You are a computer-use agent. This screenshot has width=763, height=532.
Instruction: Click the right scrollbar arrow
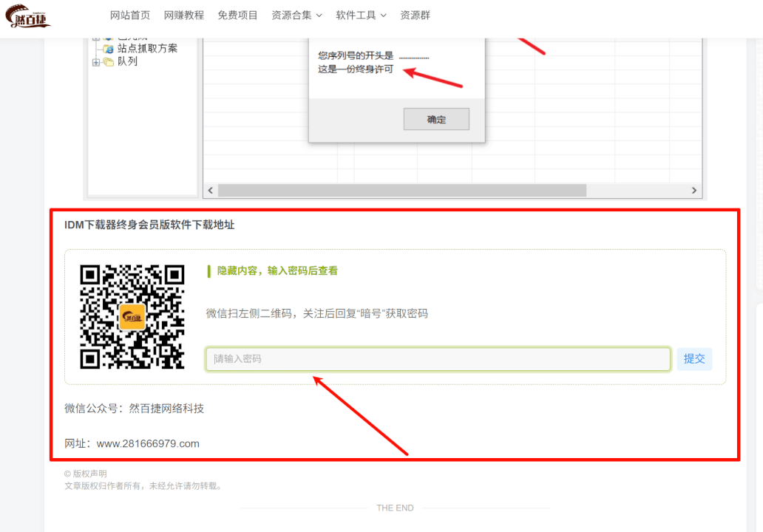[694, 190]
